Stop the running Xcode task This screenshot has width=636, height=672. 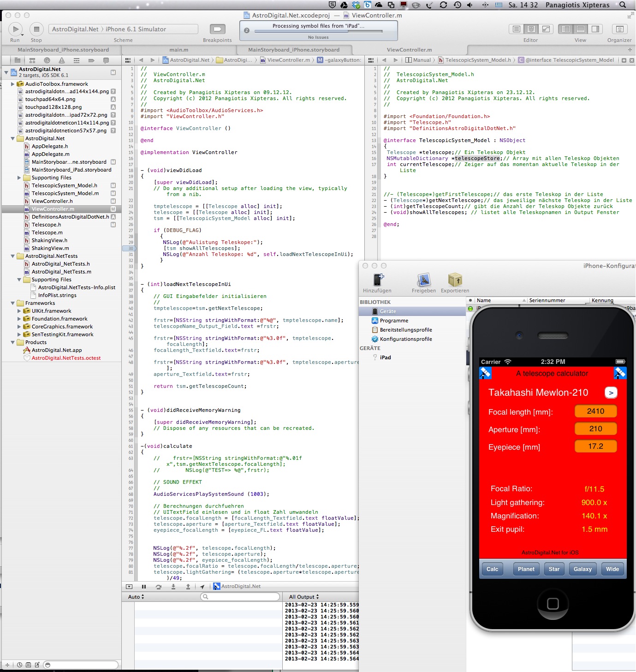[36, 29]
